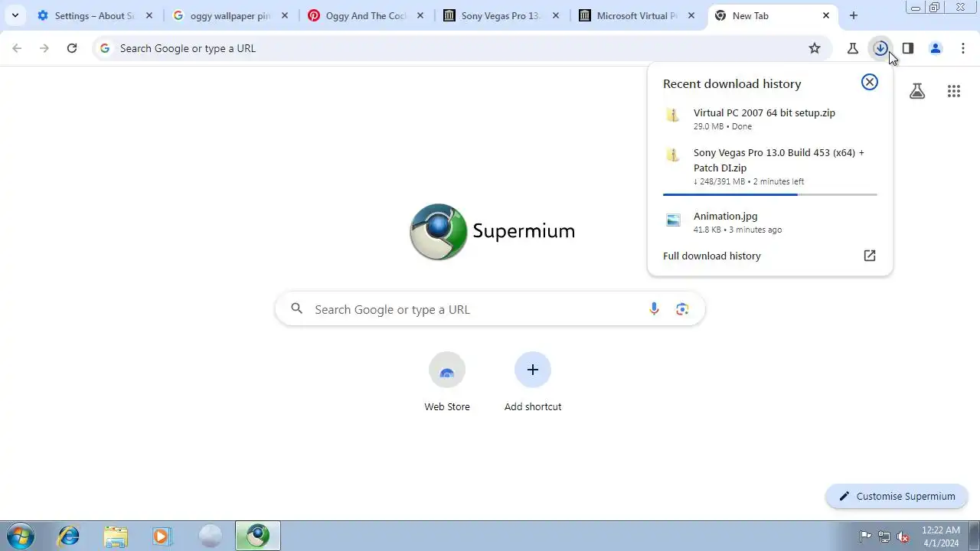Click Customise Supermium button
980x551 pixels.
897,496
